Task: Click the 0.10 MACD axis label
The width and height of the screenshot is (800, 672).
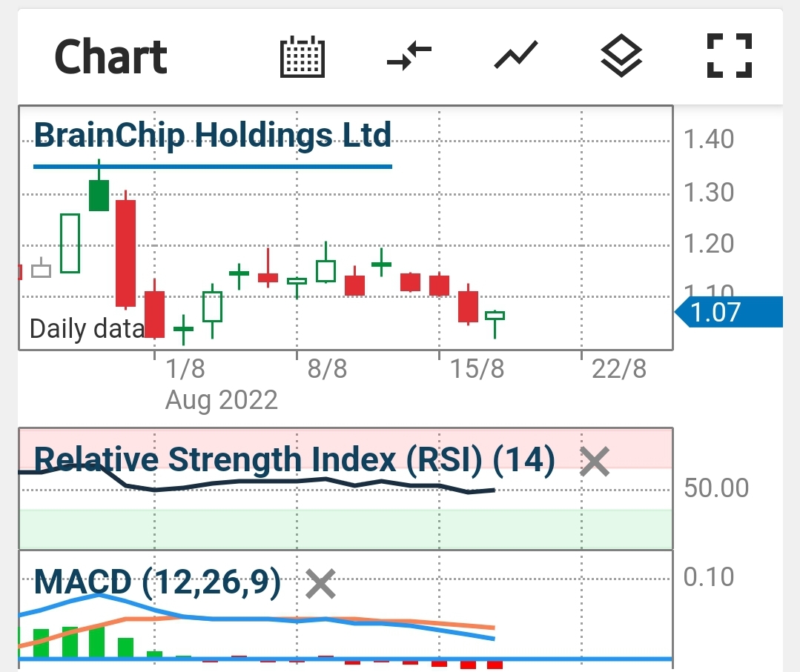Action: 709,577
